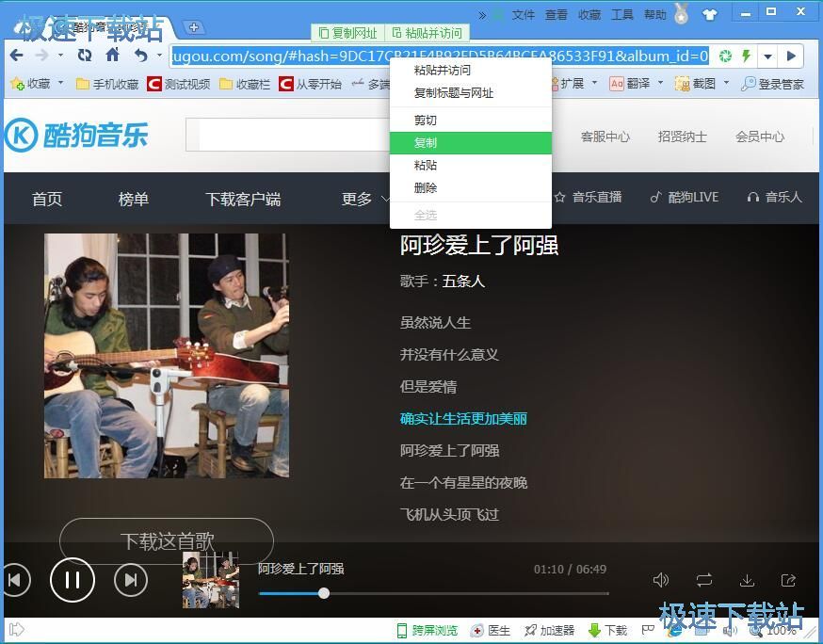Click the go arrow beside address bar
Viewport: 823px width, 644px height.
point(792,56)
